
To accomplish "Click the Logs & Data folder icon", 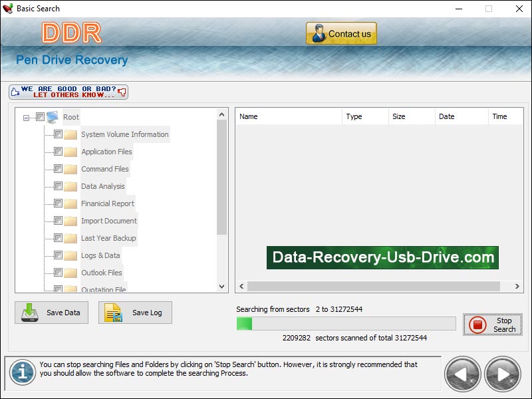I will 70,255.
